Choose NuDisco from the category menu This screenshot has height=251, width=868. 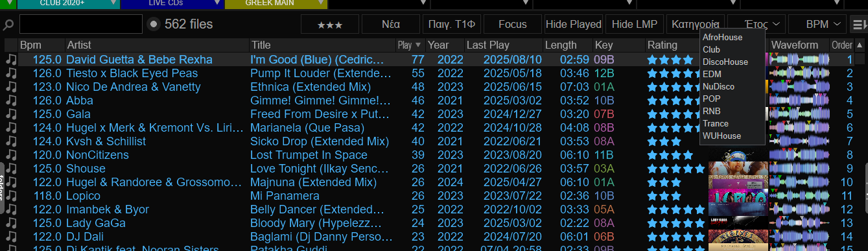coord(718,86)
